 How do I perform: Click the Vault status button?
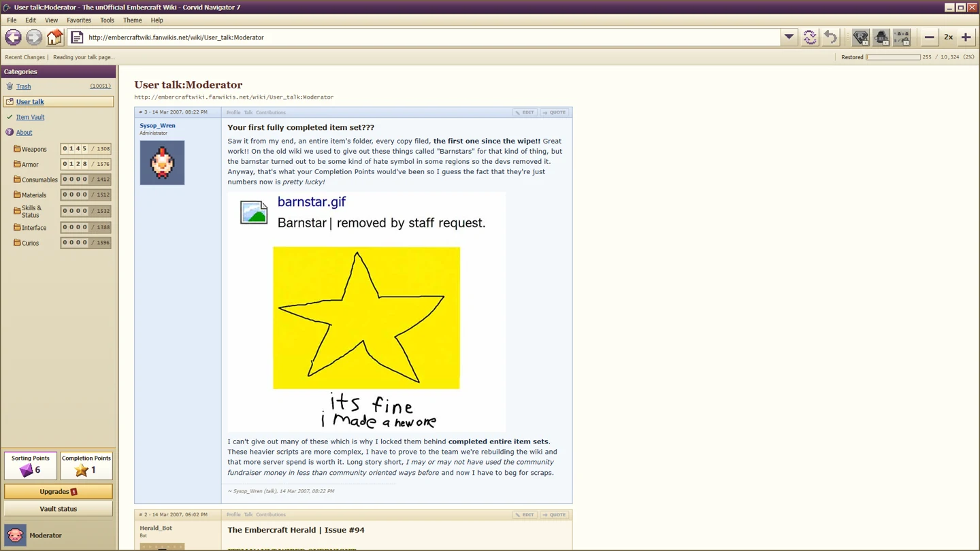[x=59, y=509]
